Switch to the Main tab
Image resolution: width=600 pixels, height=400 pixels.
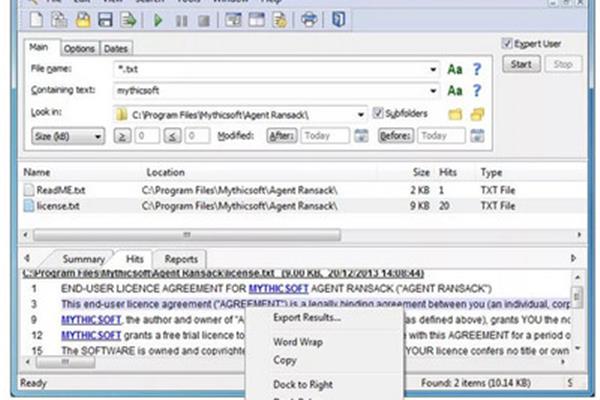point(39,47)
